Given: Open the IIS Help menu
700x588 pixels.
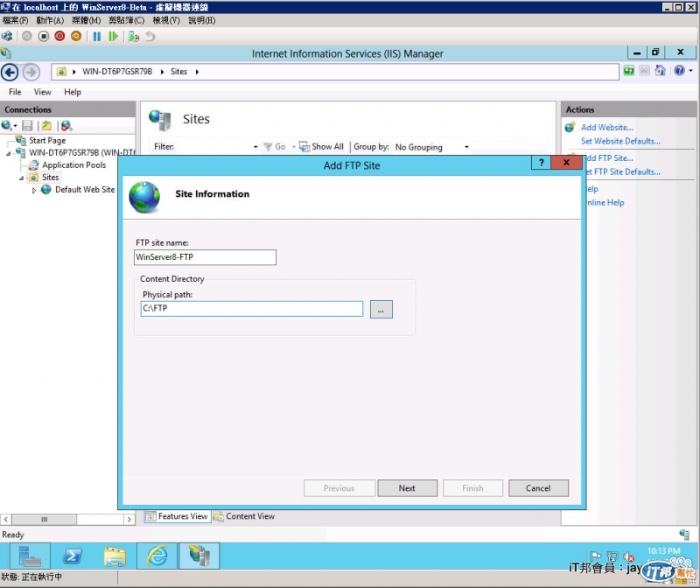Looking at the screenshot, I should tap(73, 92).
